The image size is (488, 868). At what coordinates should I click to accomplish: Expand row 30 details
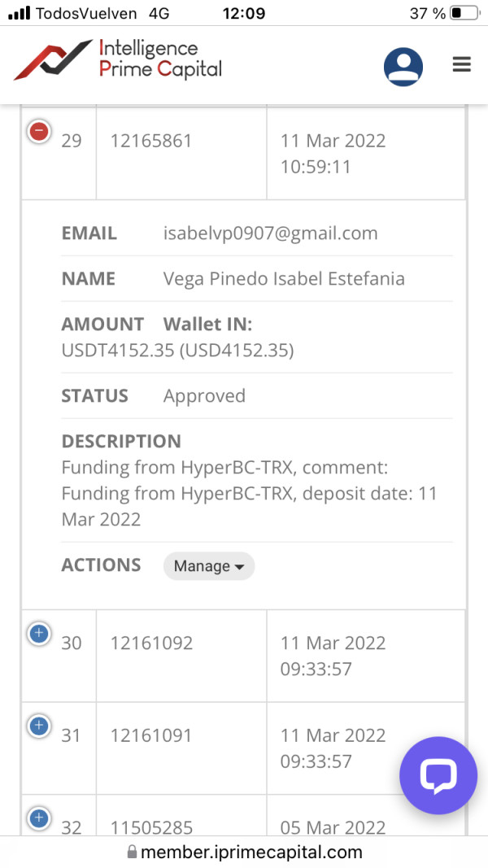click(39, 633)
